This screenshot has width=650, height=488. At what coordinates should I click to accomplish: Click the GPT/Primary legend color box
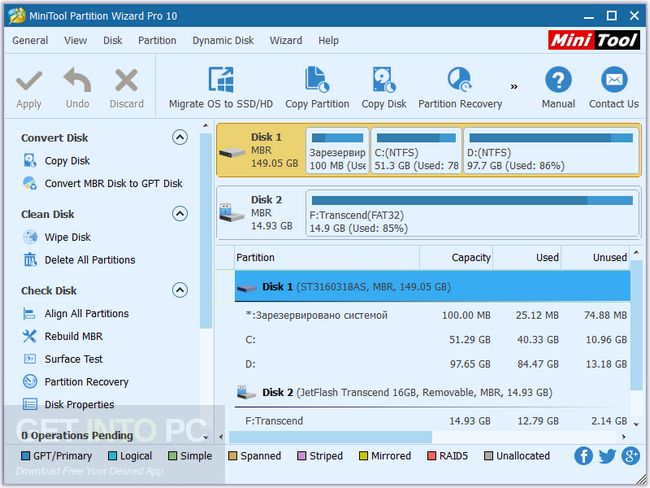[25, 456]
